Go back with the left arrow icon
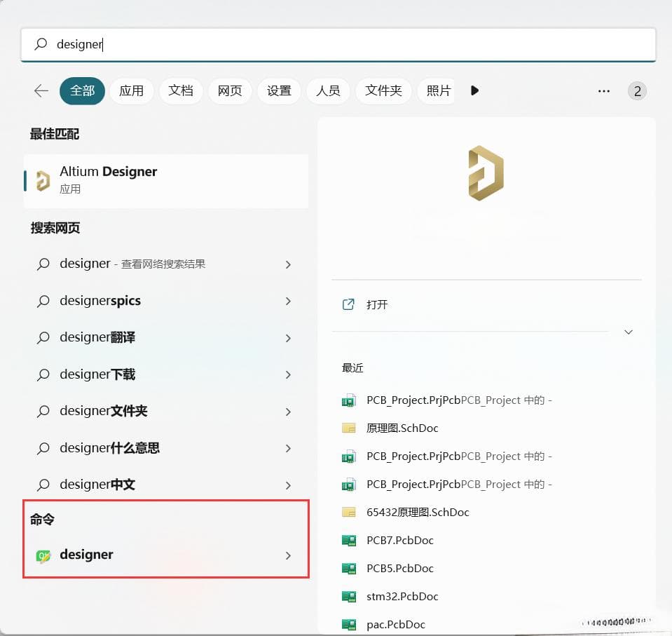This screenshot has width=672, height=636. (41, 90)
